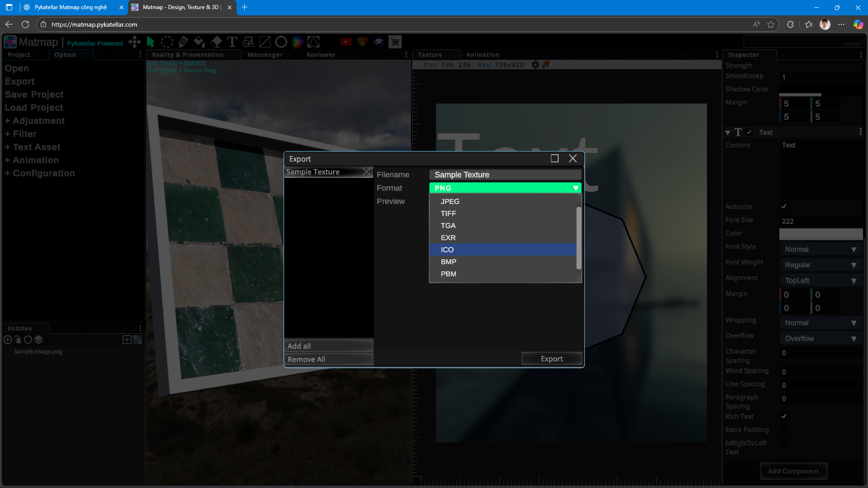Image resolution: width=868 pixels, height=488 pixels.
Task: Select the dashed circle selection tool
Action: tap(167, 42)
